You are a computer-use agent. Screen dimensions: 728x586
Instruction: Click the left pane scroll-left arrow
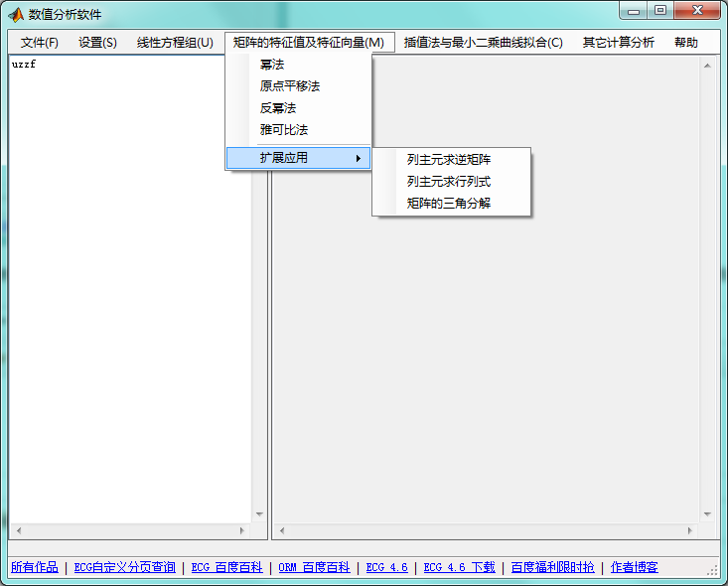[x=19, y=530]
